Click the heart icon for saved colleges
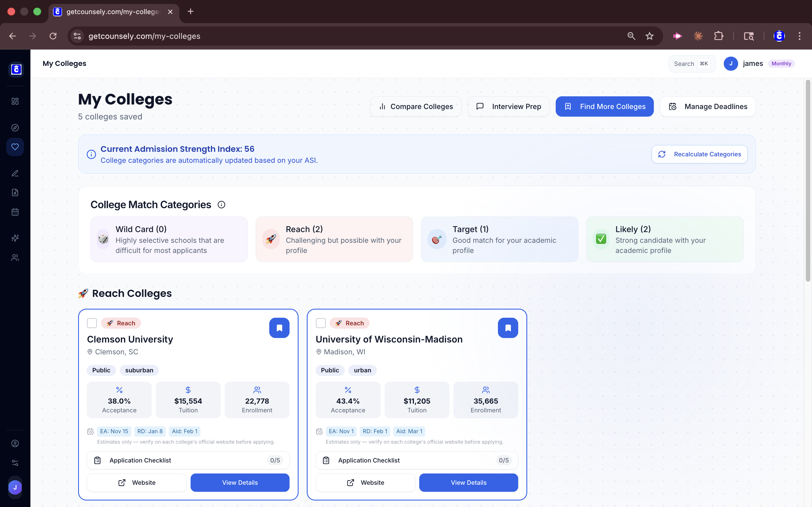Viewport: 812px width, 507px height. (x=15, y=146)
